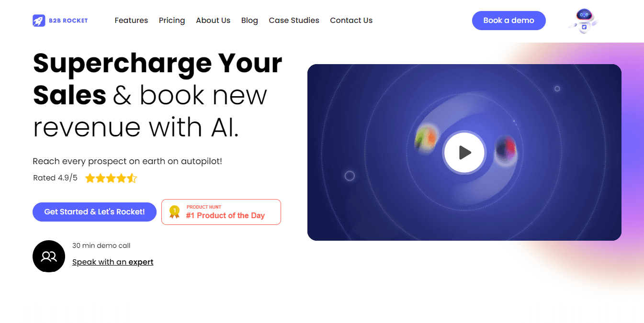644x323 pixels.
Task: Open Case Studies from navigation
Action: point(294,21)
